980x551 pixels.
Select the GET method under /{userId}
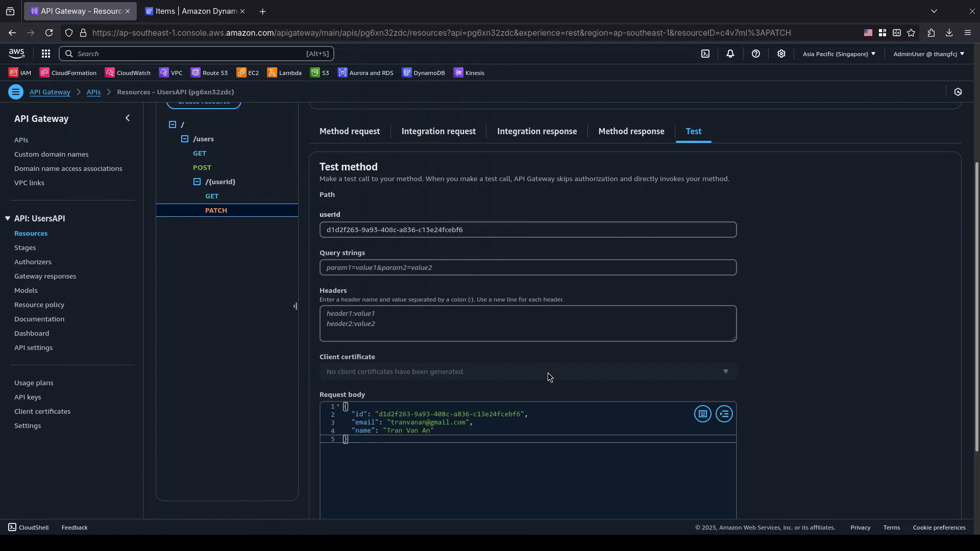(x=212, y=196)
